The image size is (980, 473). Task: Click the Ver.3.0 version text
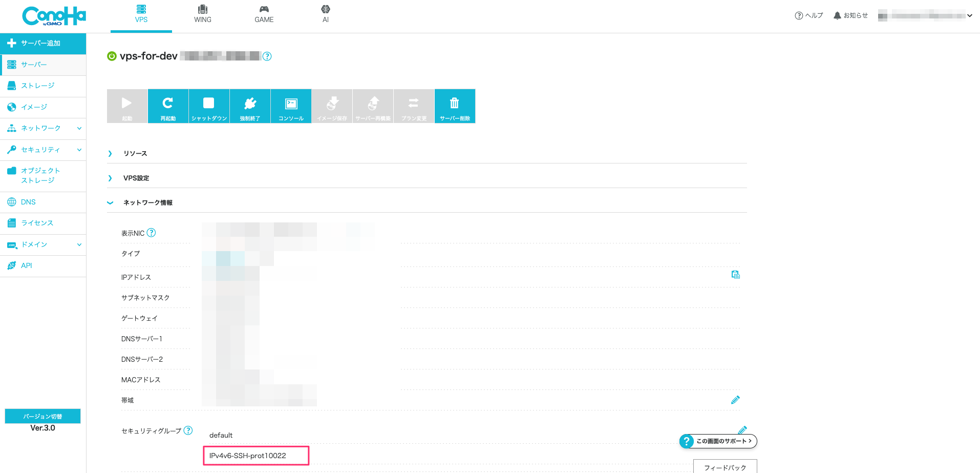[x=42, y=428]
